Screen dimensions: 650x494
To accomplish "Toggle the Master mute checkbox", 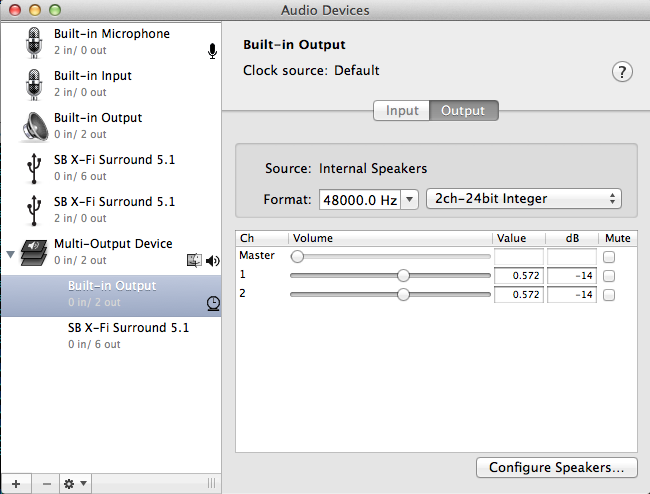I will (609, 257).
